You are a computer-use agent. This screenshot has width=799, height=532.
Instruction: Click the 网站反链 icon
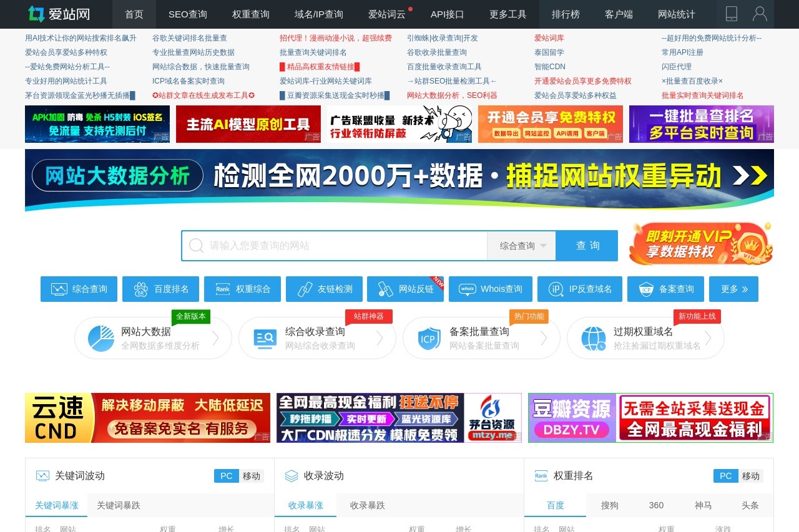point(386,289)
